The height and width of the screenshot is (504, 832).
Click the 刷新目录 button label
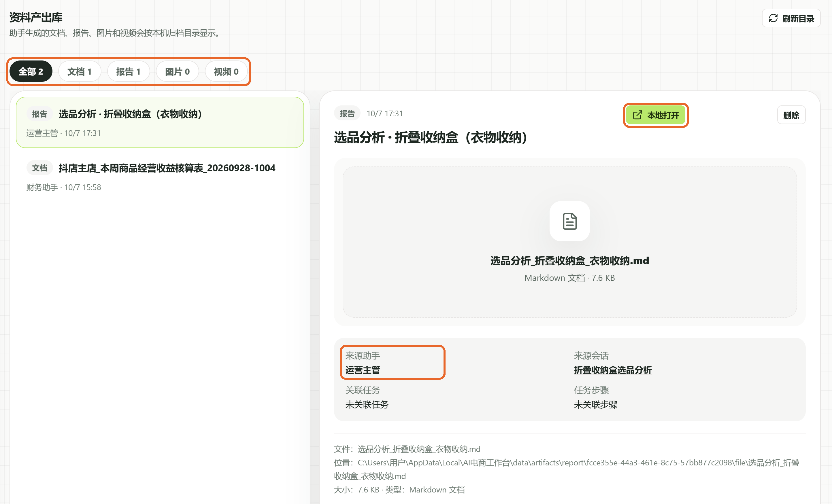798,18
